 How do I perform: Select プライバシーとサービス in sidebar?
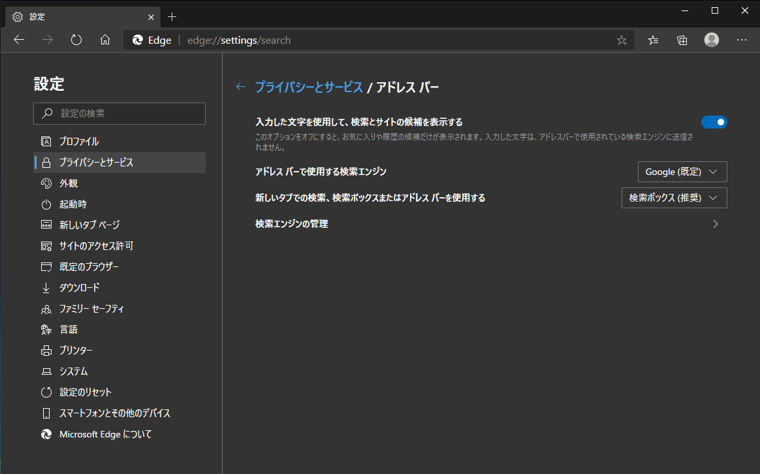pos(119,162)
